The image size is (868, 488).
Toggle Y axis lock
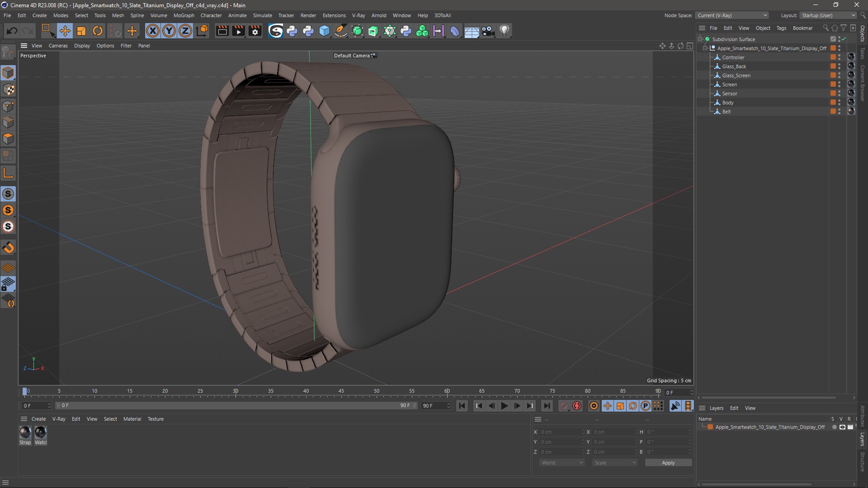pos(169,31)
